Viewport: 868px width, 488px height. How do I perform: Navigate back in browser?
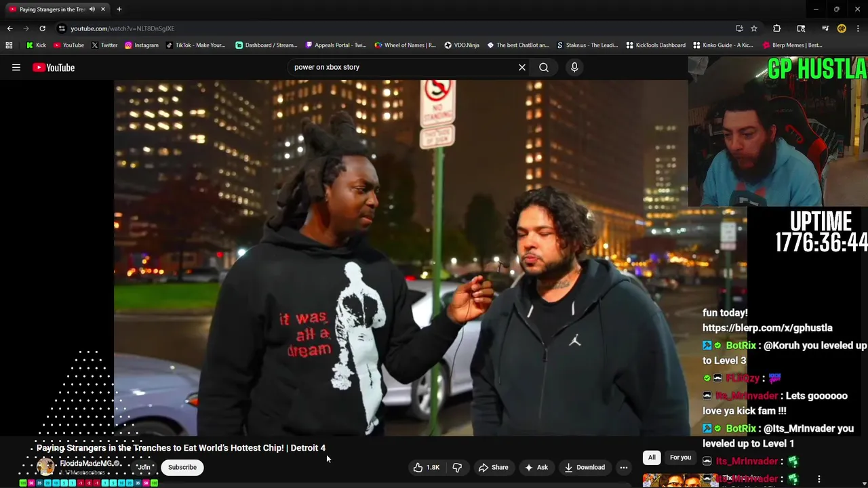(x=9, y=28)
